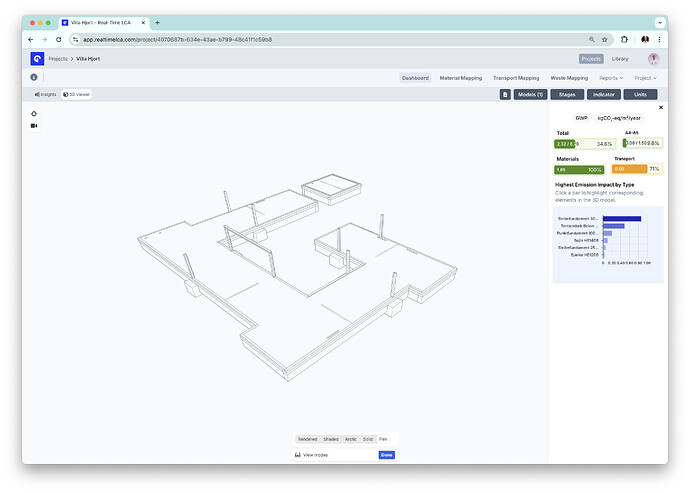690x493 pixels.
Task: Click the view modes icon at bottom
Action: [298, 455]
